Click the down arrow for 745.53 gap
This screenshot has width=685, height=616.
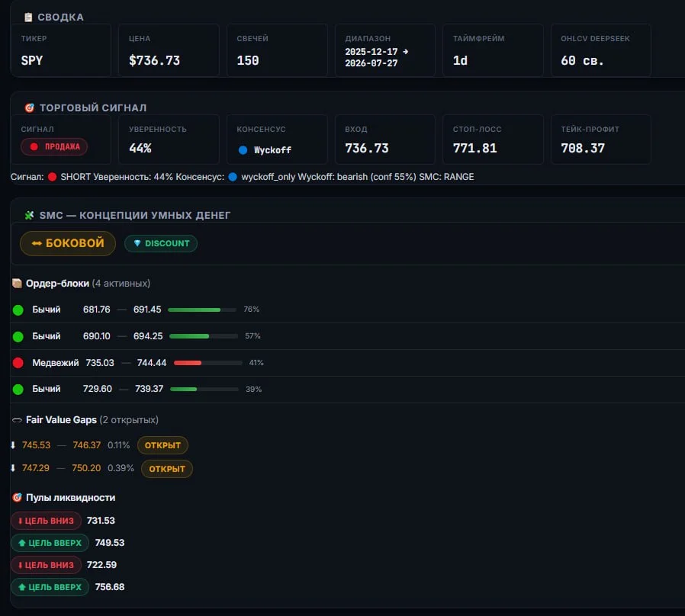[x=13, y=445]
